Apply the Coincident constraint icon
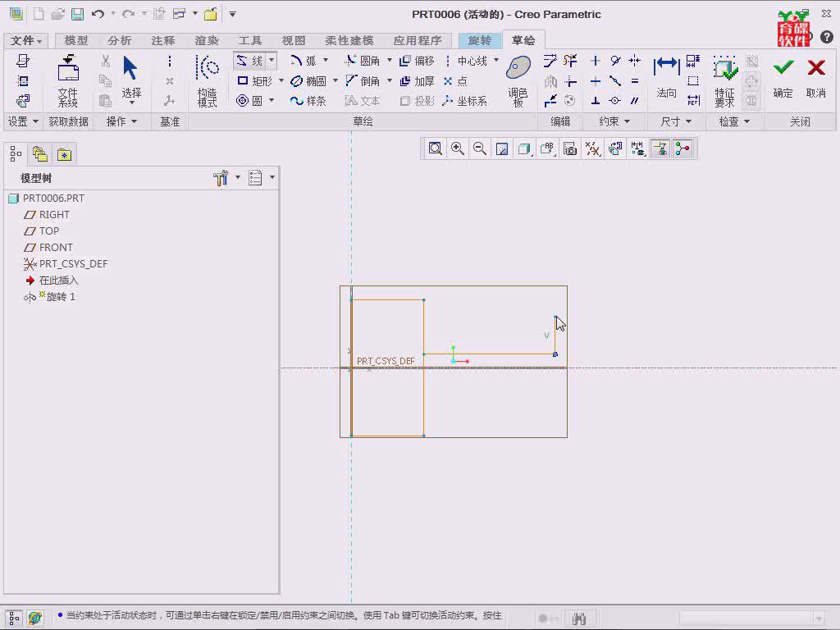The height and width of the screenshot is (630, 840). pos(615,101)
